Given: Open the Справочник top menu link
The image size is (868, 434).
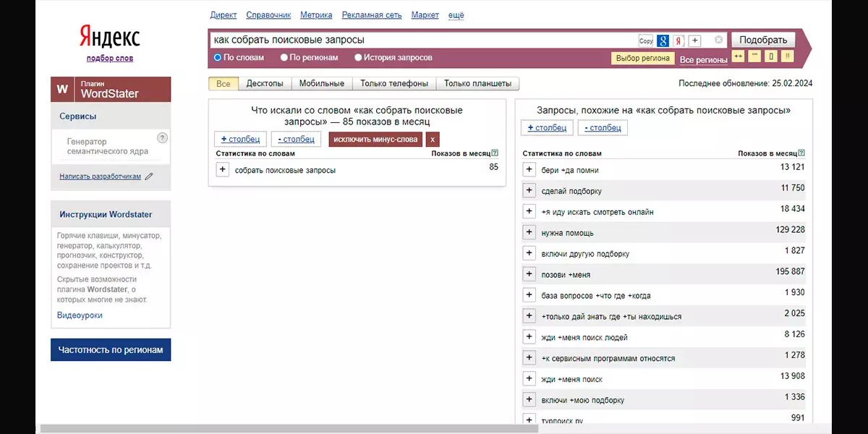Looking at the screenshot, I should [x=268, y=15].
